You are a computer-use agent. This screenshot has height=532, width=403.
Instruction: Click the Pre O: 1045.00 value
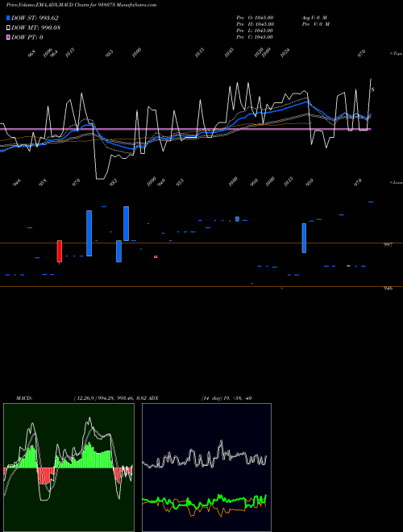[x=255, y=18]
